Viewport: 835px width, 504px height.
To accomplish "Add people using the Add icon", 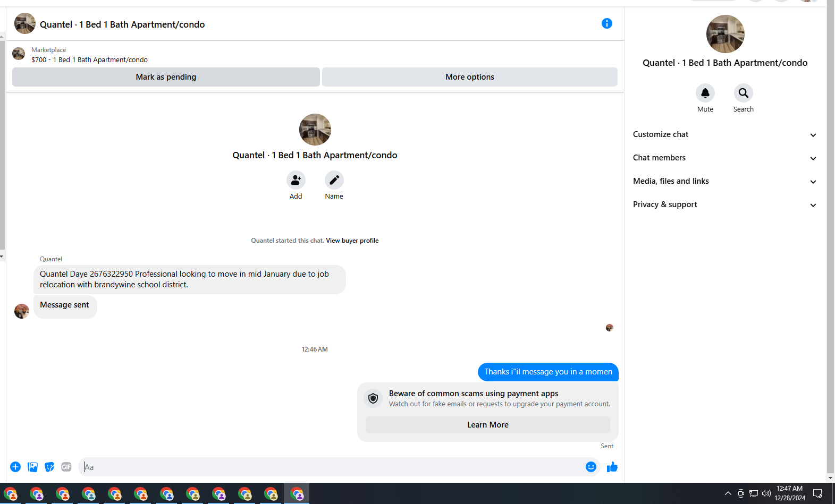I will click(296, 180).
